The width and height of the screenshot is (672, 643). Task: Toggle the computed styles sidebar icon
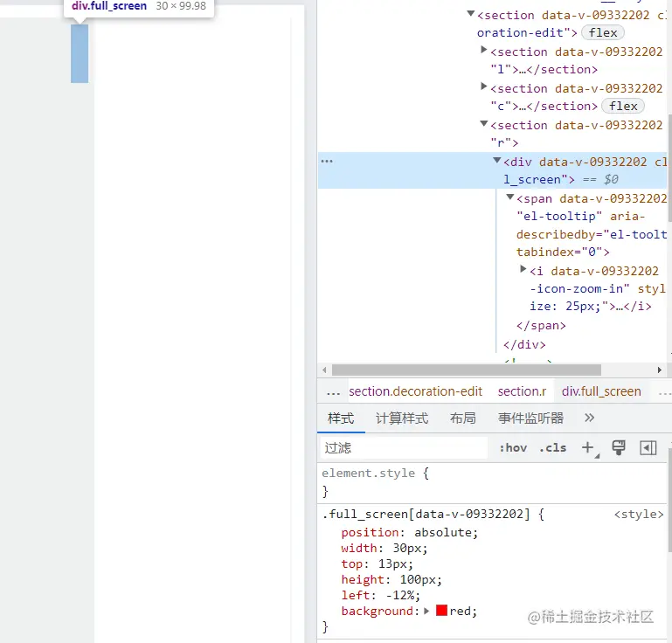648,448
